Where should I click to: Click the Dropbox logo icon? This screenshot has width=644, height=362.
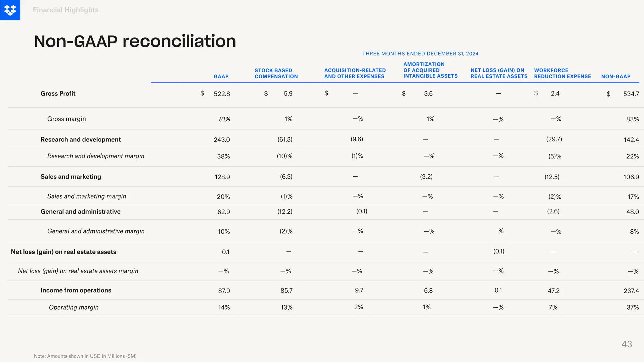coord(10,10)
